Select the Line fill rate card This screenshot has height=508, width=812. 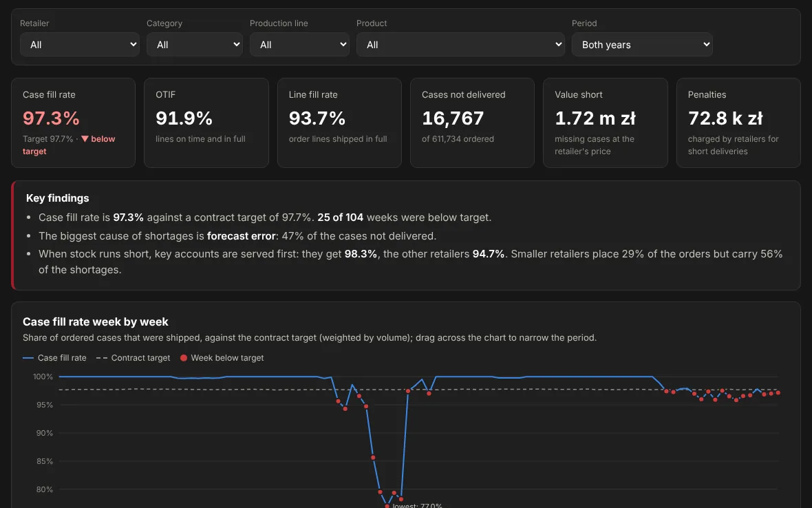(339, 123)
